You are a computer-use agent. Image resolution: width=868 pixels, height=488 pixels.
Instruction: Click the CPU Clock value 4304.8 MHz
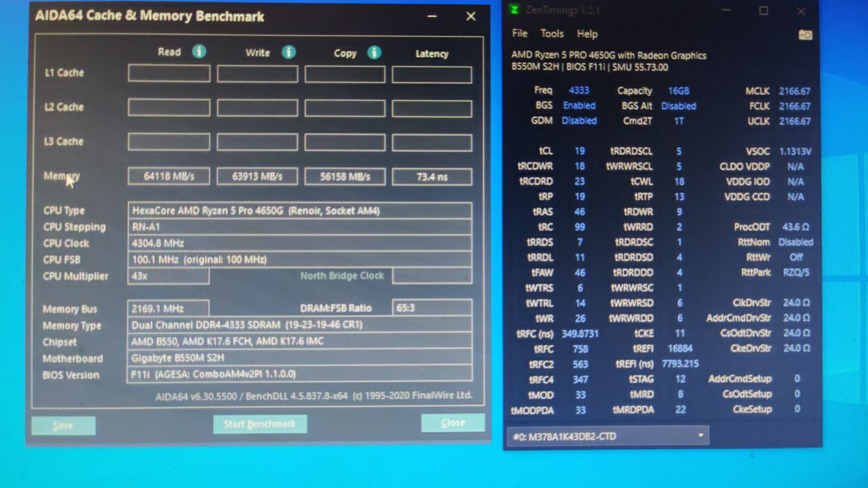(x=300, y=243)
